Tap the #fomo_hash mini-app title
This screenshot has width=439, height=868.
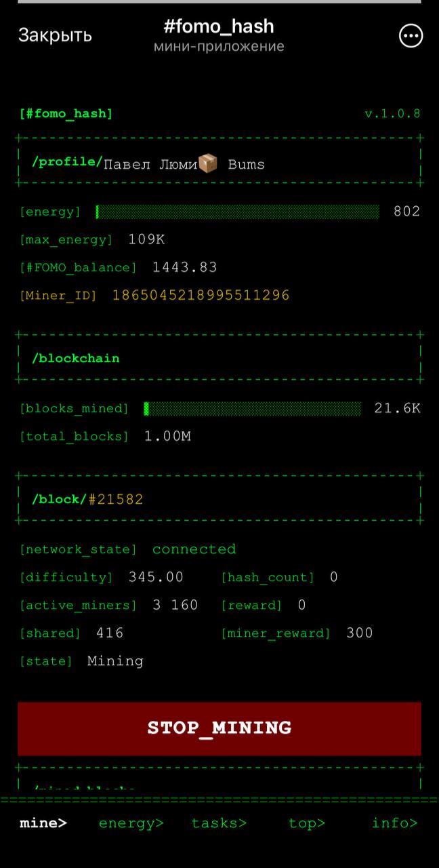[219, 26]
